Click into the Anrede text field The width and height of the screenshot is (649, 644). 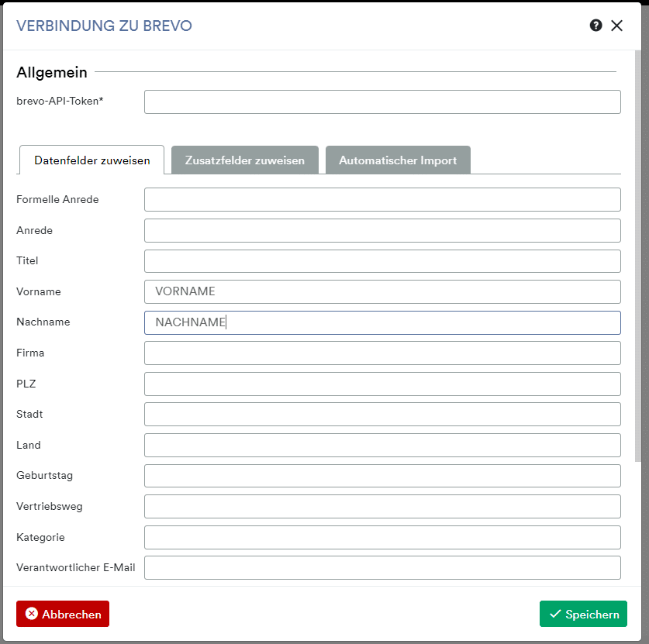pyautogui.click(x=382, y=230)
